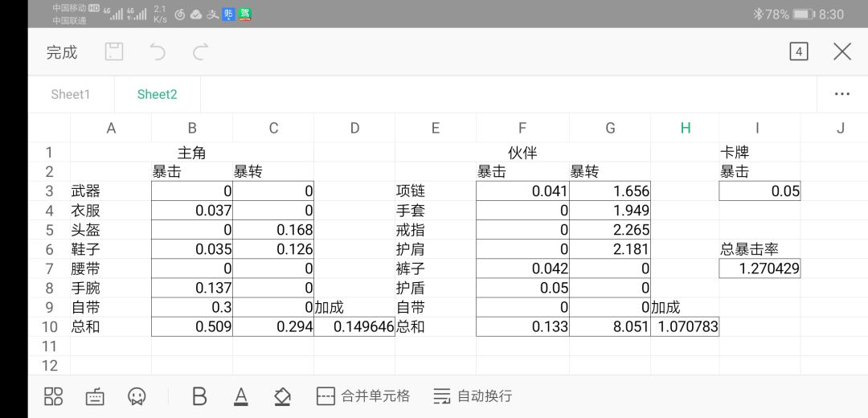Image resolution: width=868 pixels, height=418 pixels.
Task: Select cell with value 0.137
Action: pyautogui.click(x=192, y=288)
